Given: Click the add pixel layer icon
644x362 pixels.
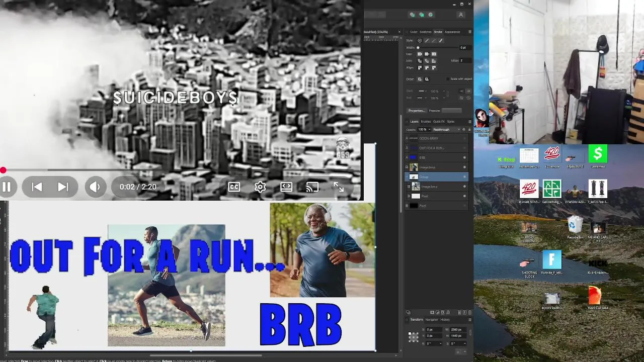Looking at the screenshot, I should [464, 312].
